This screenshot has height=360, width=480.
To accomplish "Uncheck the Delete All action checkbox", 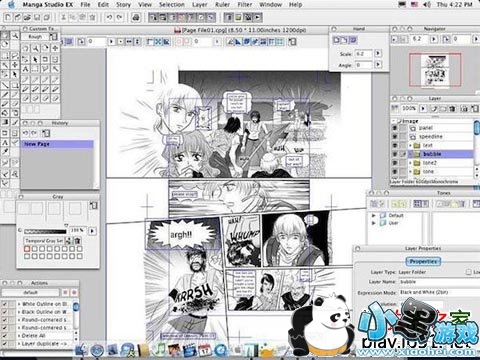I will click(5, 336).
